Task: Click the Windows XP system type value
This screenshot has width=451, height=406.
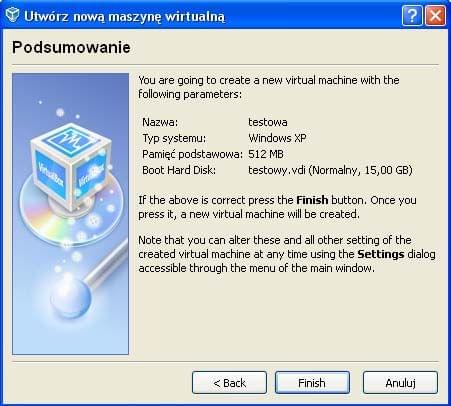Action: pyautogui.click(x=277, y=138)
